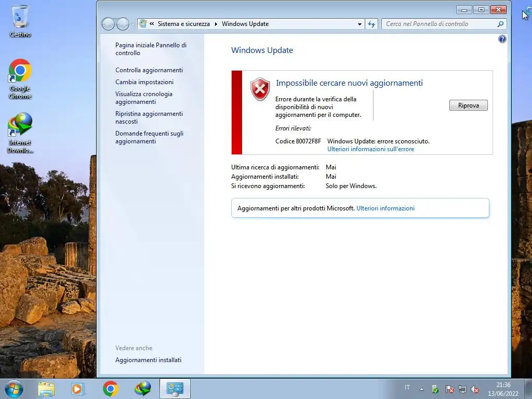Click the Windows Update page heading
Viewport: 532px width, 399px height.
[262, 50]
